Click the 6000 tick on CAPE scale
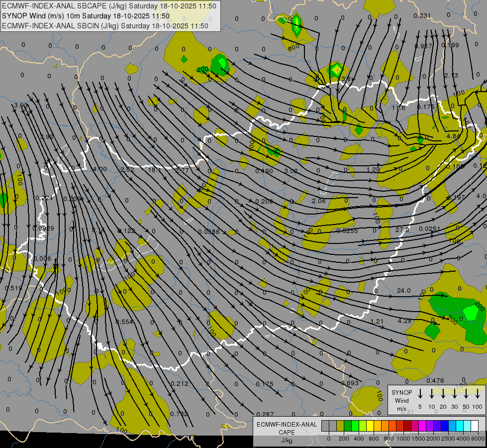The height and width of the screenshot is (448, 487). tap(479, 439)
